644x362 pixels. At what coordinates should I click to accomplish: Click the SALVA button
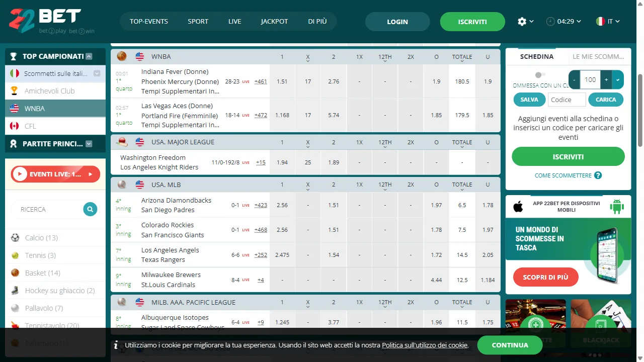click(x=529, y=100)
